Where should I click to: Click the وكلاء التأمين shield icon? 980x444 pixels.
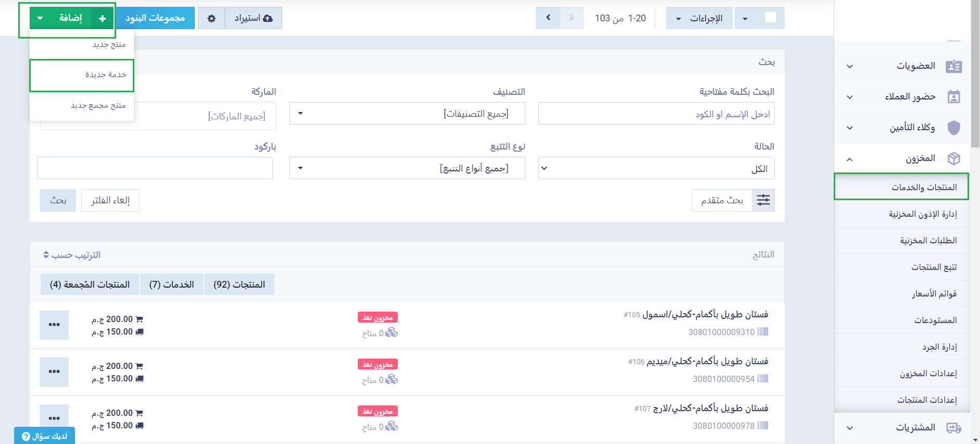(953, 128)
